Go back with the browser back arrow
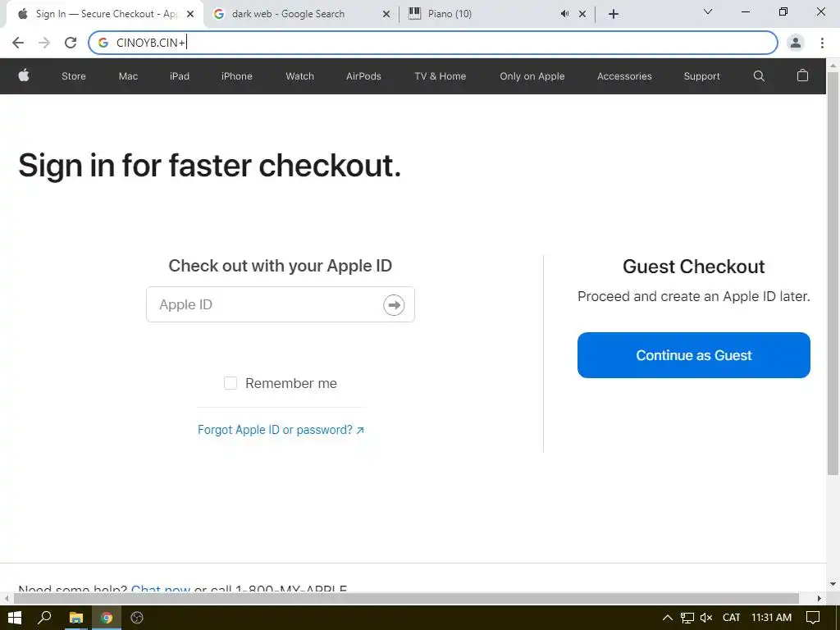Screen dimensions: 840x630 [x=18, y=43]
